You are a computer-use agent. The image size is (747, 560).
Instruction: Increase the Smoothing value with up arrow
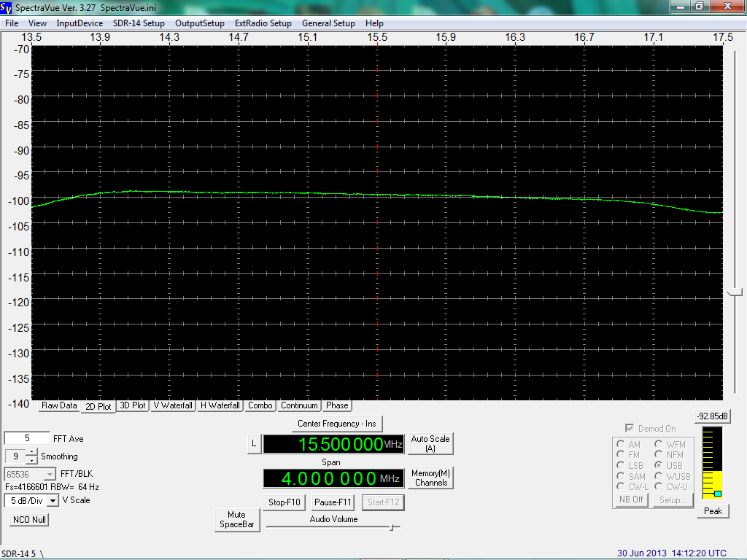pos(31,452)
